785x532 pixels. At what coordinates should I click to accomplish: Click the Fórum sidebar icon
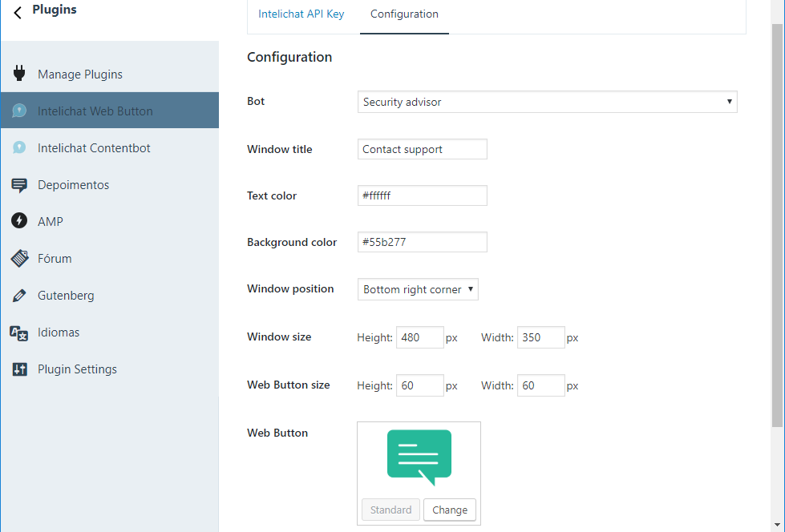20,259
